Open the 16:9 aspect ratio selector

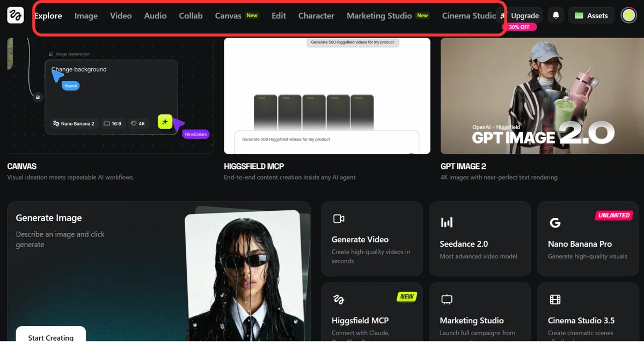[x=113, y=123]
